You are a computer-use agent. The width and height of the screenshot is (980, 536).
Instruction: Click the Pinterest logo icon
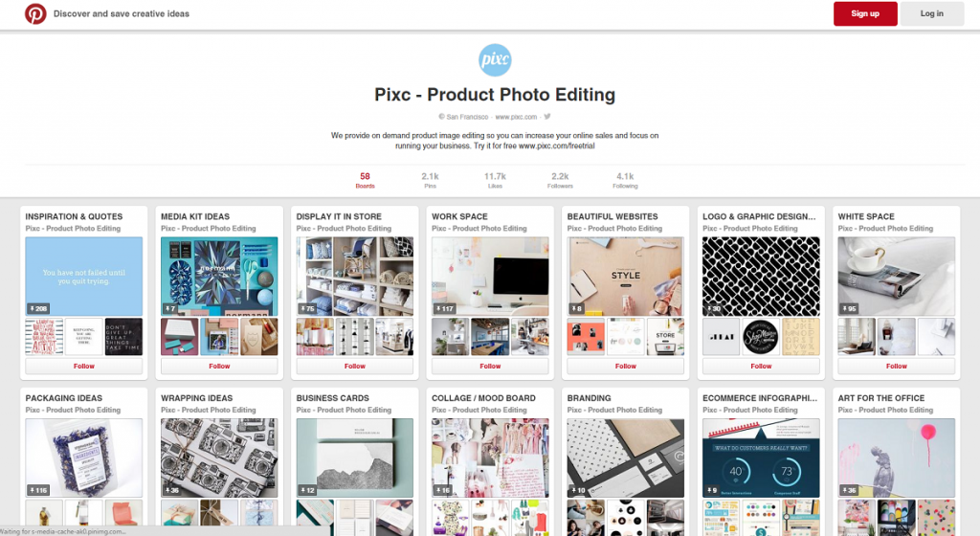(35, 13)
